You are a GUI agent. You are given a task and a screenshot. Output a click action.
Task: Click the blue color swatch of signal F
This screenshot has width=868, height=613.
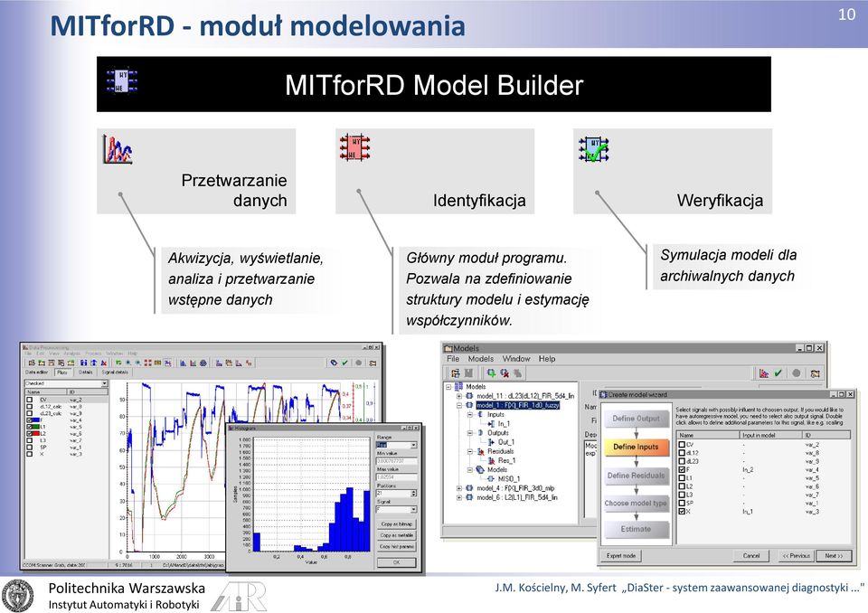pyautogui.click(x=37, y=420)
